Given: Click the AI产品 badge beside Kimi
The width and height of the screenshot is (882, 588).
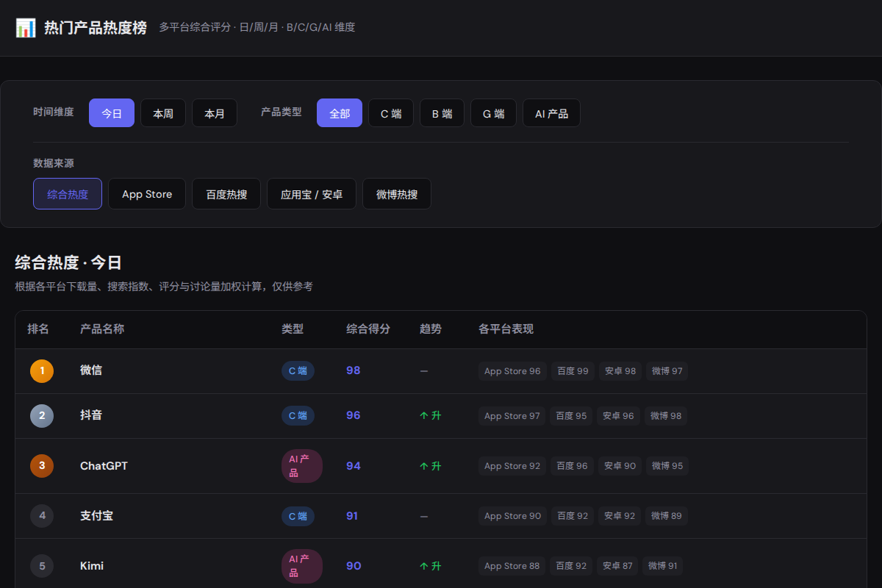Looking at the screenshot, I should [301, 565].
